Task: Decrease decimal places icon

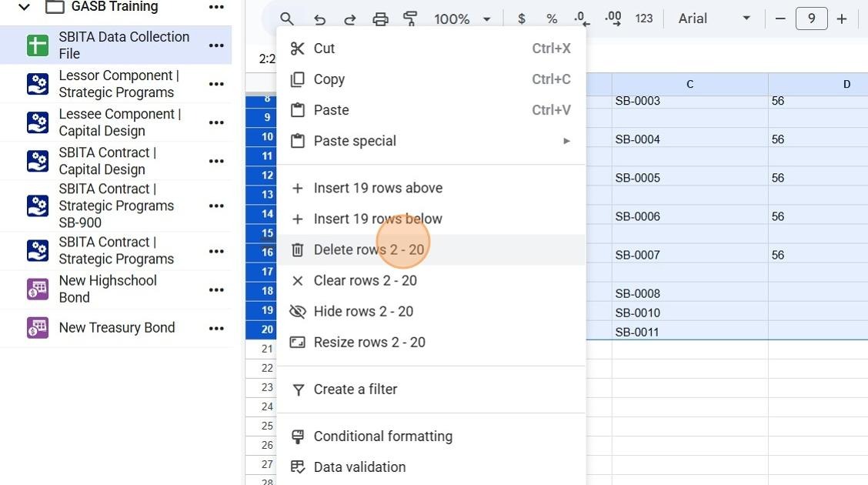Action: point(582,18)
